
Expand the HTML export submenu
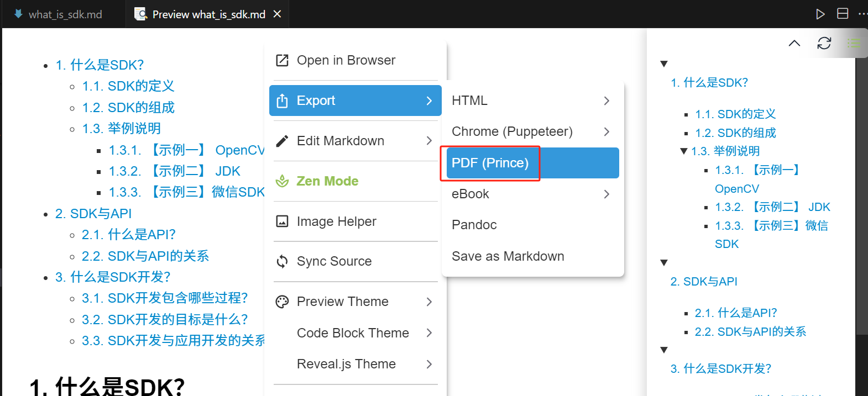point(531,101)
